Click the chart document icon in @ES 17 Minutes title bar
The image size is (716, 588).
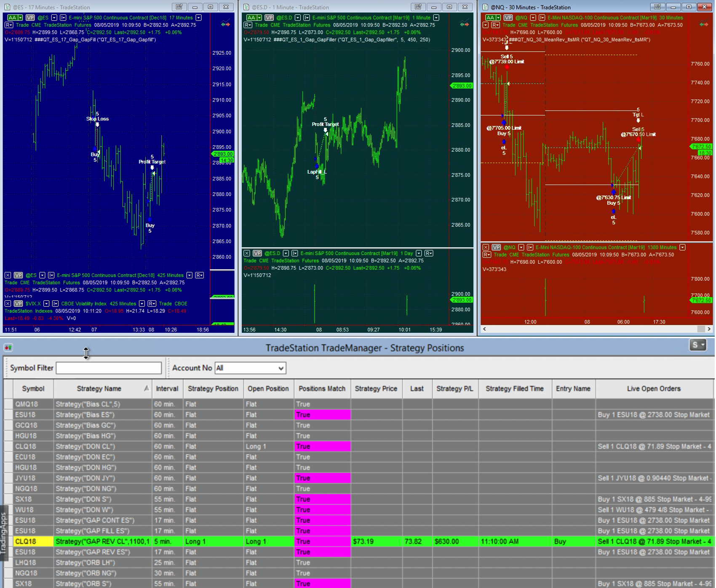pyautogui.click(x=7, y=7)
